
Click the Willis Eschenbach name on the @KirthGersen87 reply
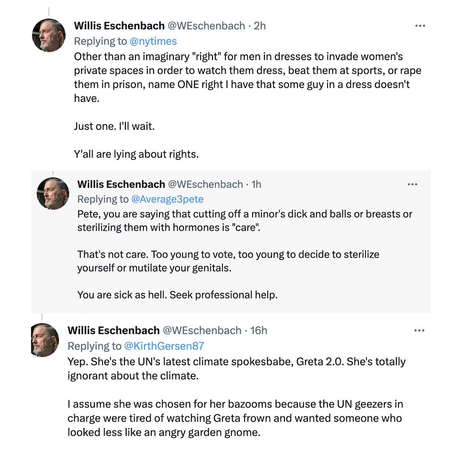pos(113,330)
